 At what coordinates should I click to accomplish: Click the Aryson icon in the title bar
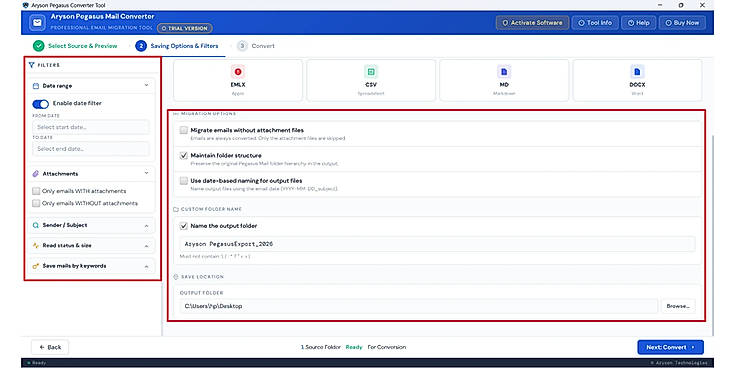click(x=25, y=5)
